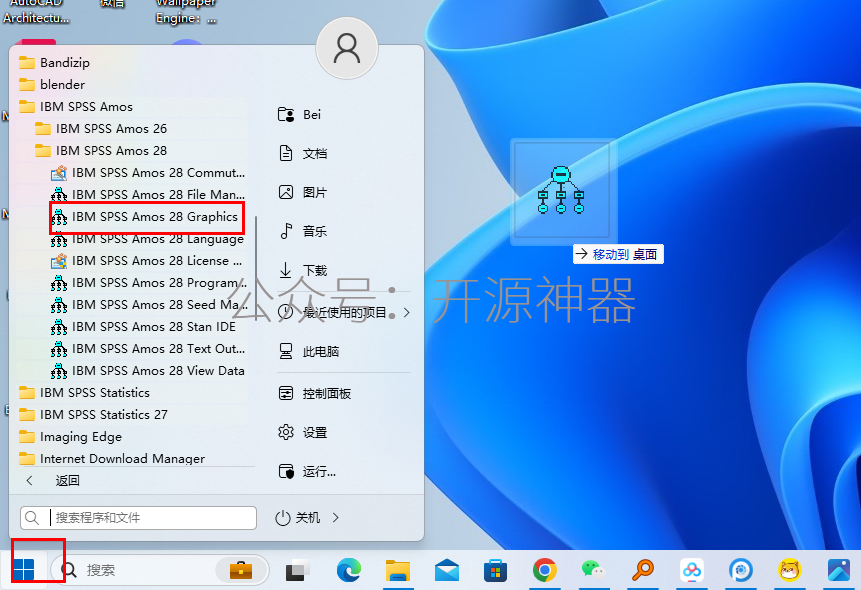Open Microsoft Store from the taskbar
The height and width of the screenshot is (590, 861).
495,570
